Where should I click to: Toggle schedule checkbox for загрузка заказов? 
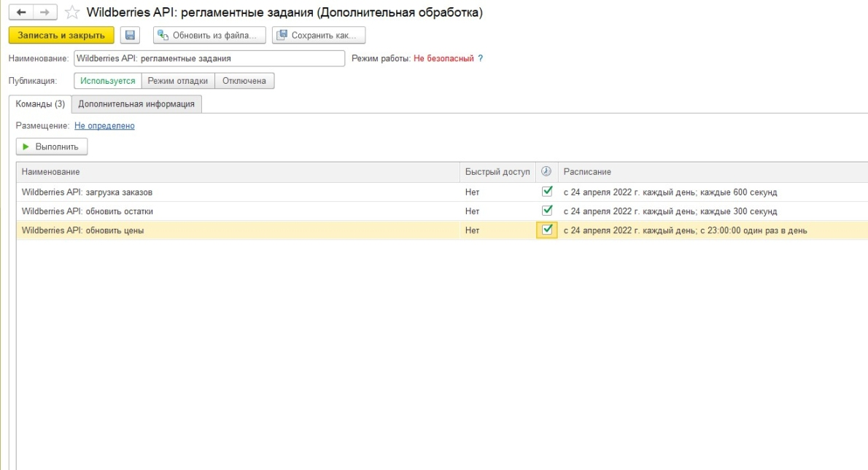coord(547,192)
